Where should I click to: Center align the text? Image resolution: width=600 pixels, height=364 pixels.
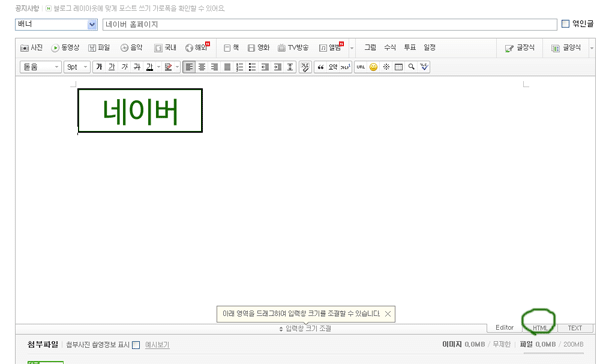(202, 67)
